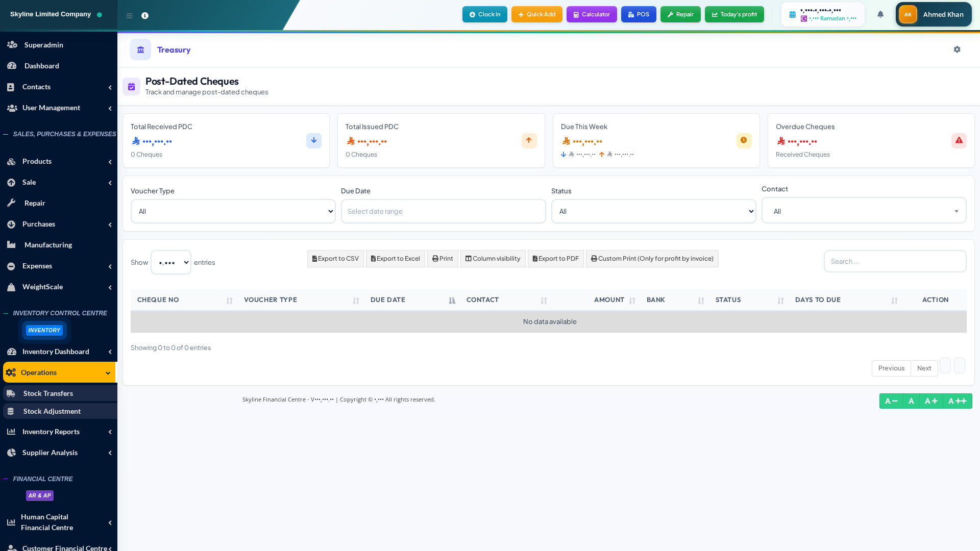Click the table Search field
This screenshot has height=551, width=980.
click(894, 261)
